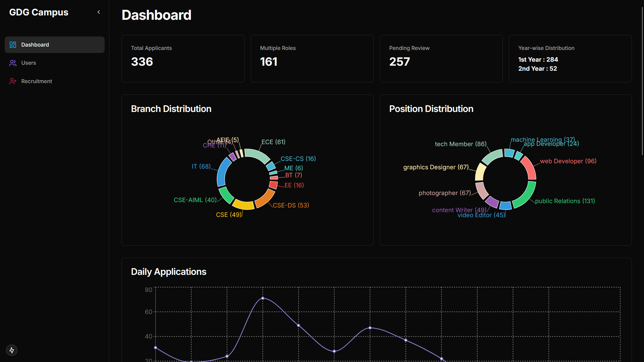
Task: Click the Dashboard grid icon in sidebar
Action: (13, 45)
